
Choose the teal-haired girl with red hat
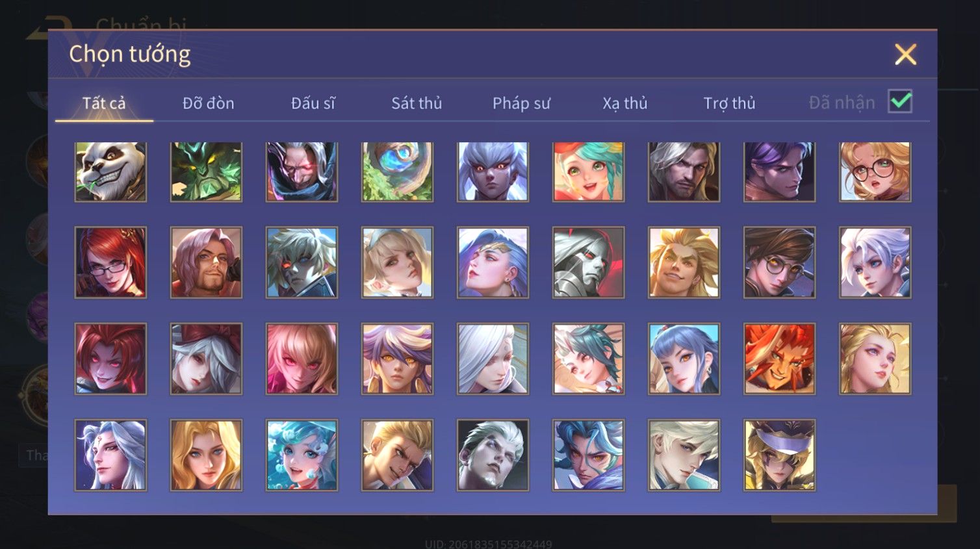pyautogui.click(x=588, y=172)
